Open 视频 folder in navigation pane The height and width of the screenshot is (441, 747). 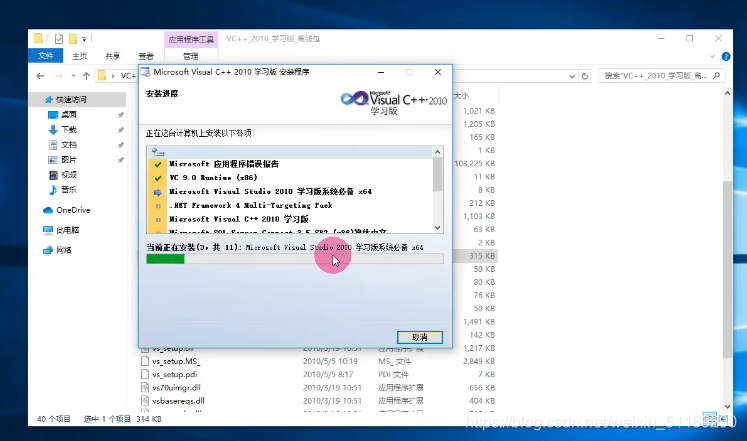tap(69, 175)
